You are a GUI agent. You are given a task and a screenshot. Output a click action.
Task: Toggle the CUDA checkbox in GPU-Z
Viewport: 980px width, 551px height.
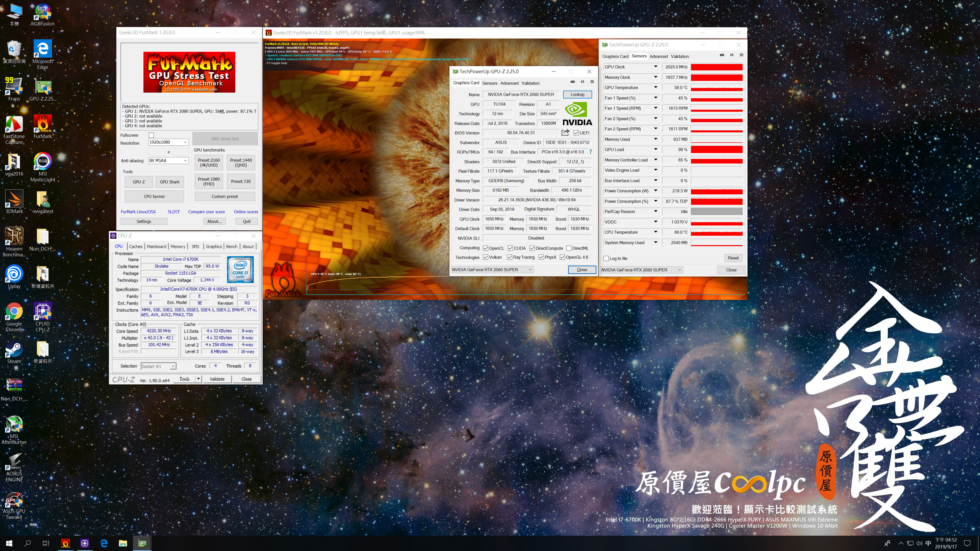click(x=510, y=248)
